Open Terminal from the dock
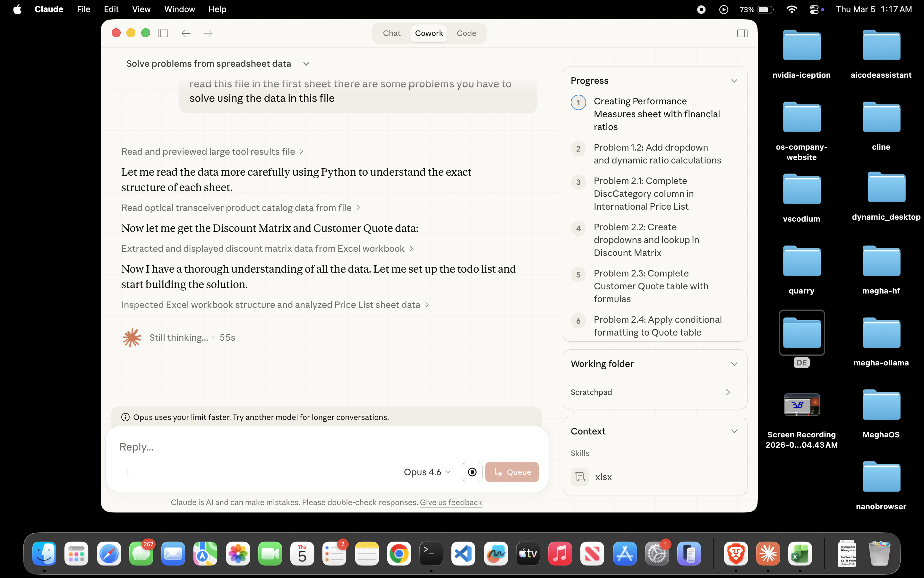924x578 pixels. point(431,554)
